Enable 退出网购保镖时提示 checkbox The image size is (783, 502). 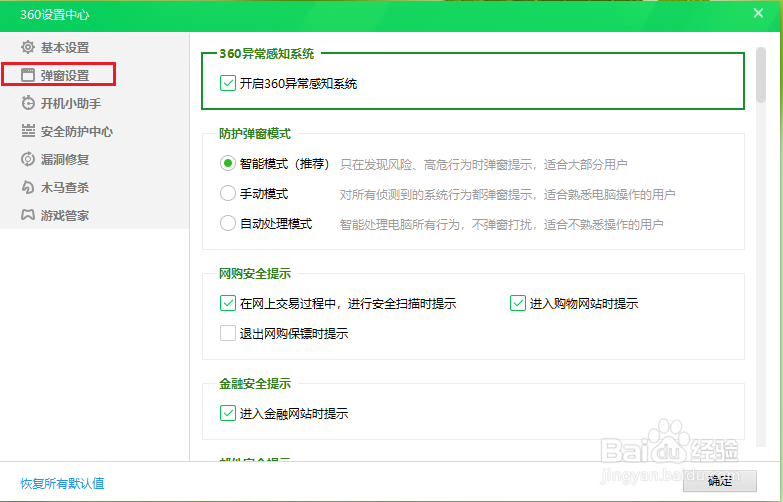(228, 333)
